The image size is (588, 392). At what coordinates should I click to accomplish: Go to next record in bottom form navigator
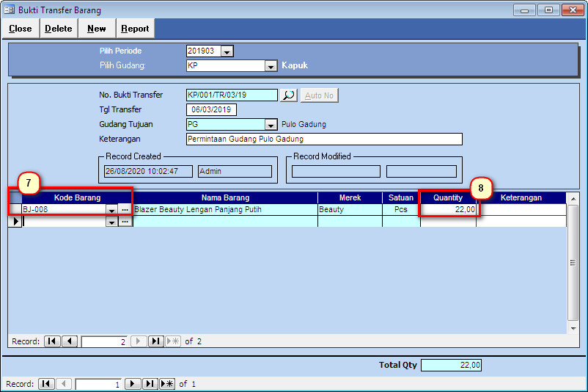[133, 384]
